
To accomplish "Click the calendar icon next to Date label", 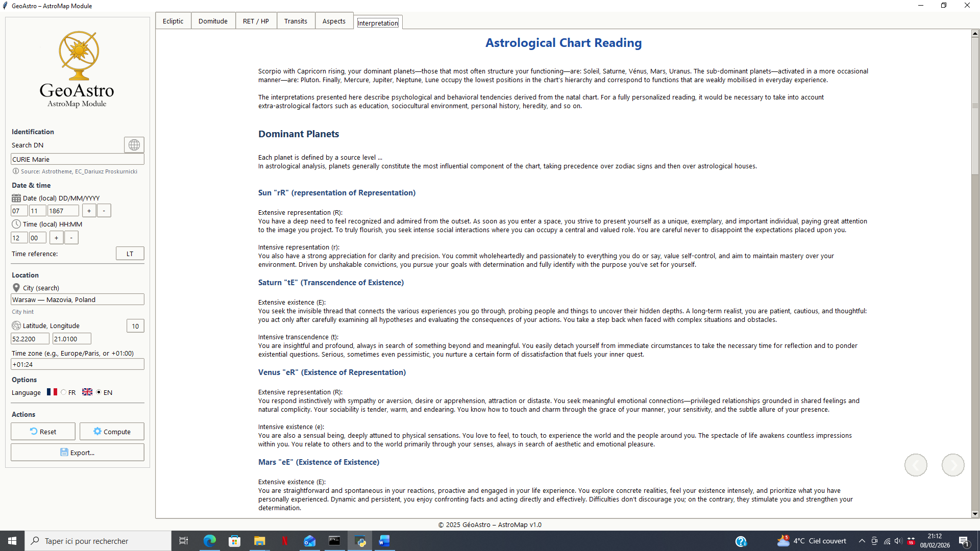I will click(x=16, y=198).
